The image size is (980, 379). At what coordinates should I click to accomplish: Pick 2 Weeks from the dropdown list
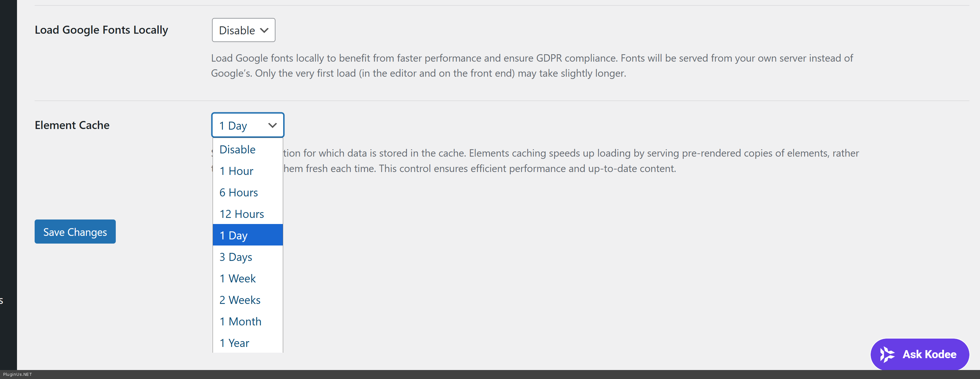pyautogui.click(x=240, y=300)
